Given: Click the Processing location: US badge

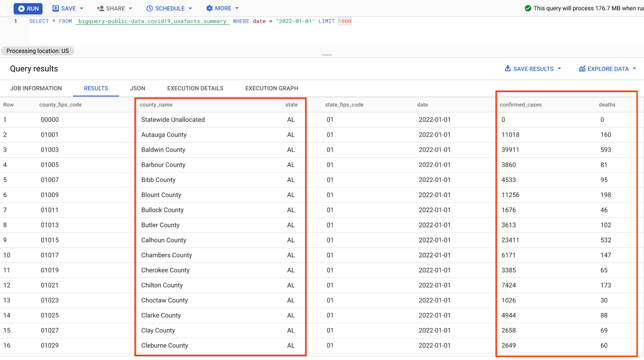Looking at the screenshot, I should [37, 51].
